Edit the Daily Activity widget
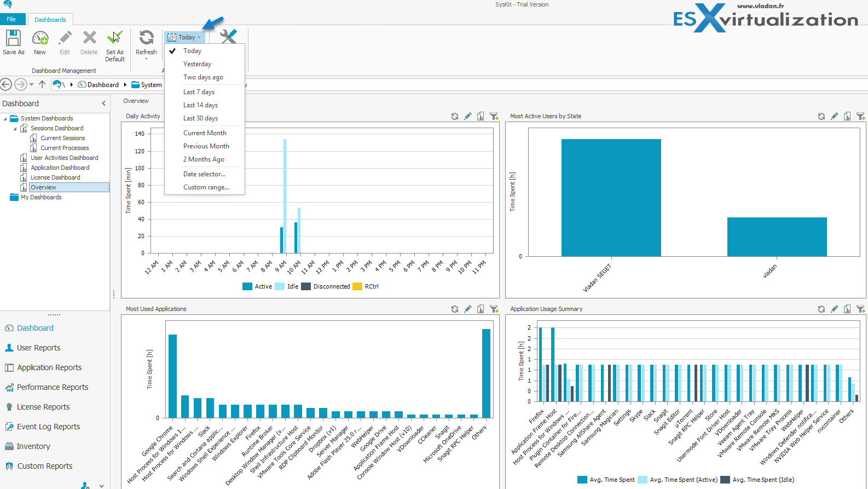Viewport: 868px width, 489px height. pos(467,116)
